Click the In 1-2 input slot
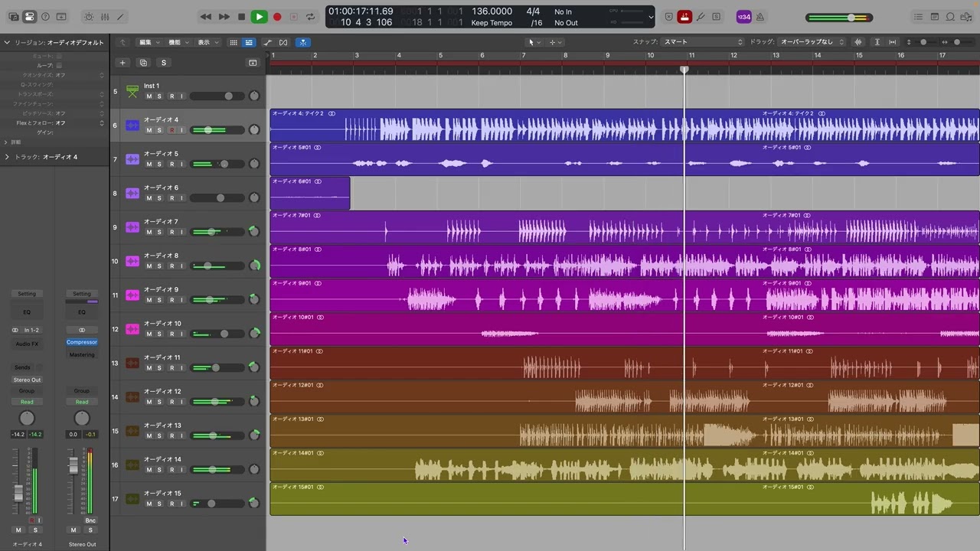Image resolution: width=980 pixels, height=551 pixels. click(31, 330)
